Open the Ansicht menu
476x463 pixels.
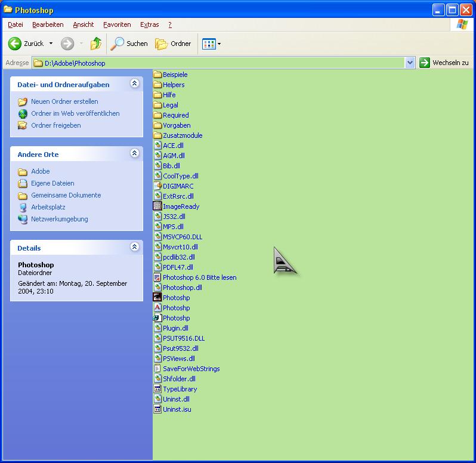83,24
